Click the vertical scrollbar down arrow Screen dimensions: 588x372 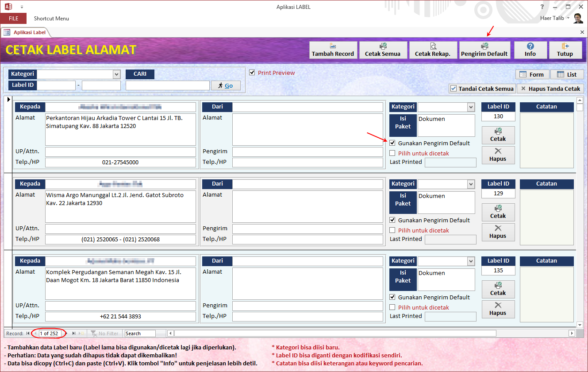point(580,325)
